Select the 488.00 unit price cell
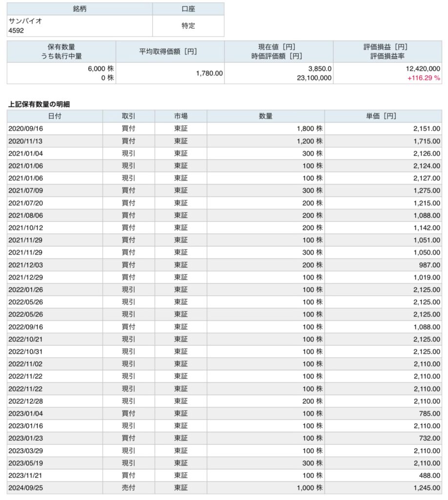Screen dimensions: 448x500 pyautogui.click(x=429, y=475)
